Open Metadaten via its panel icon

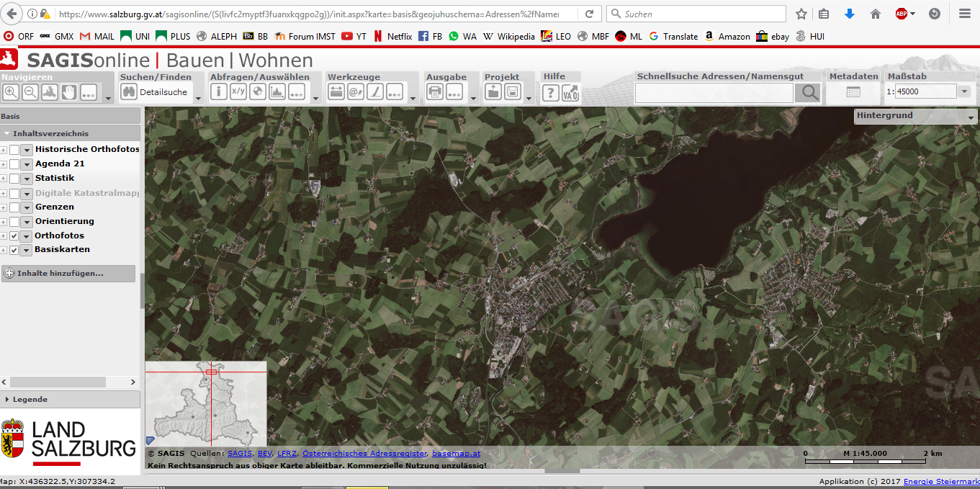[x=853, y=92]
